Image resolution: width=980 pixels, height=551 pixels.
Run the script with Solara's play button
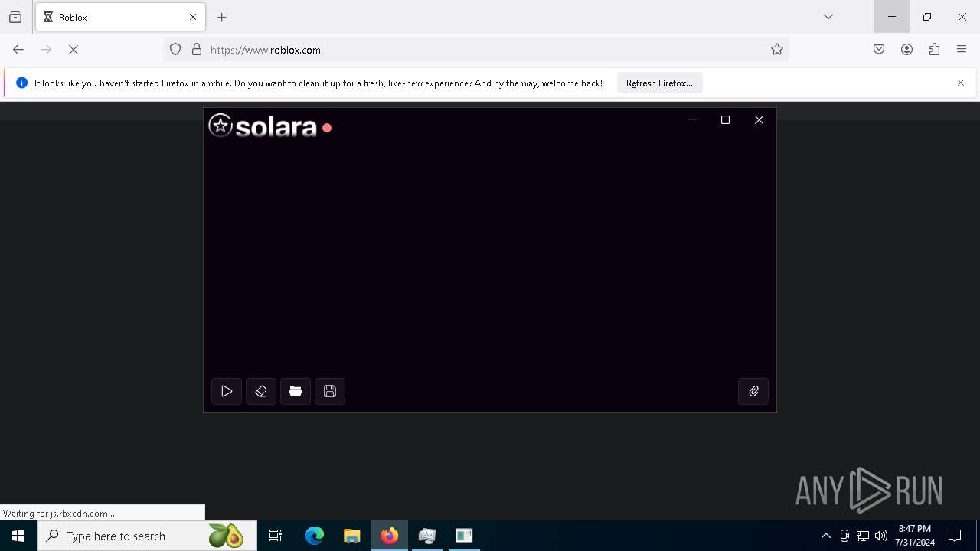click(x=227, y=391)
